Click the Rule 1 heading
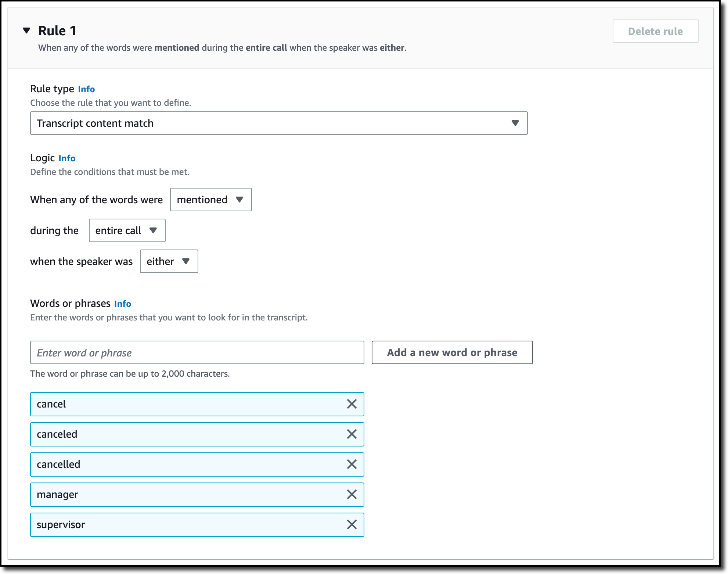The height and width of the screenshot is (574, 728). tap(57, 31)
